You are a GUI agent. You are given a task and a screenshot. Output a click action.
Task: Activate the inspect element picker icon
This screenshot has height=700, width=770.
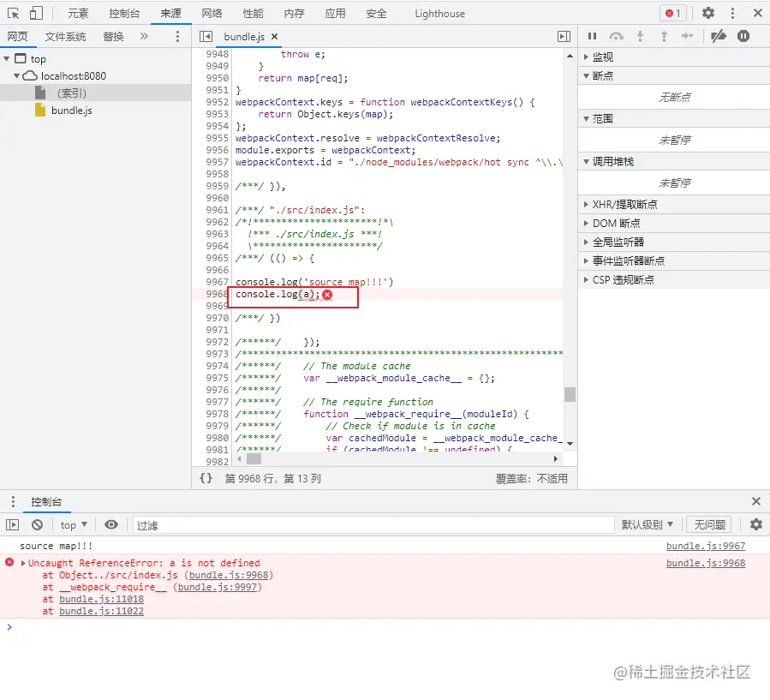click(x=13, y=13)
